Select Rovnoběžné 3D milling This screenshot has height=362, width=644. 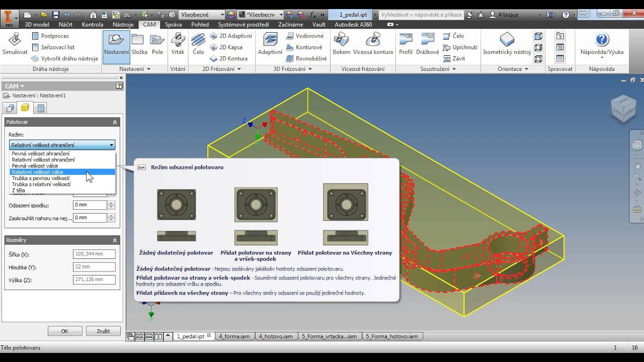[306, 58]
